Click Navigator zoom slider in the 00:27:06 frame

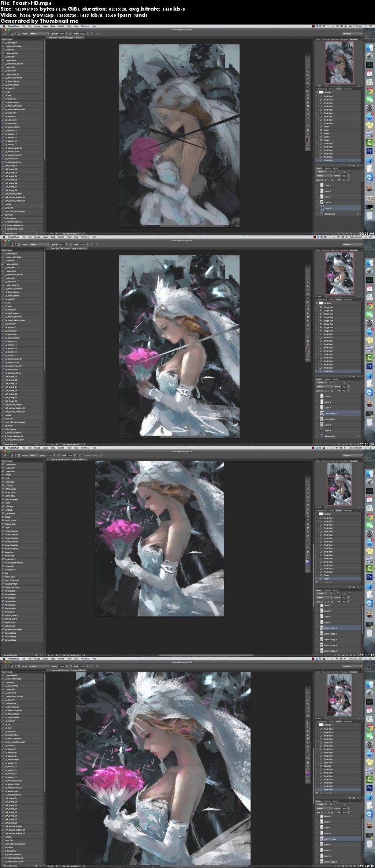(x=339, y=86)
